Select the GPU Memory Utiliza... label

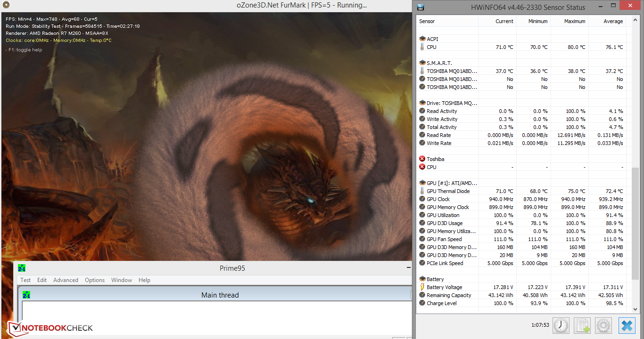tap(451, 231)
